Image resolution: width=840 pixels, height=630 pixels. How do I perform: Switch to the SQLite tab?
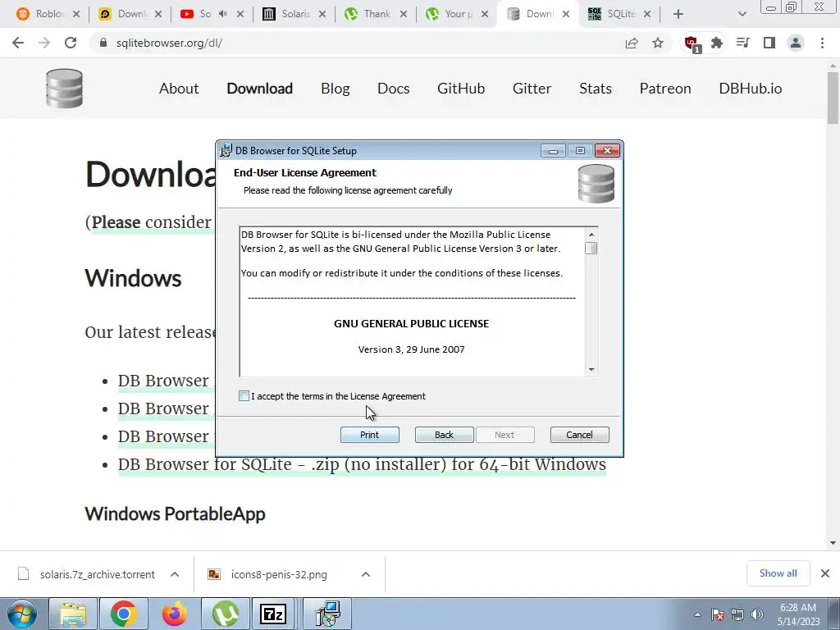pyautogui.click(x=620, y=14)
